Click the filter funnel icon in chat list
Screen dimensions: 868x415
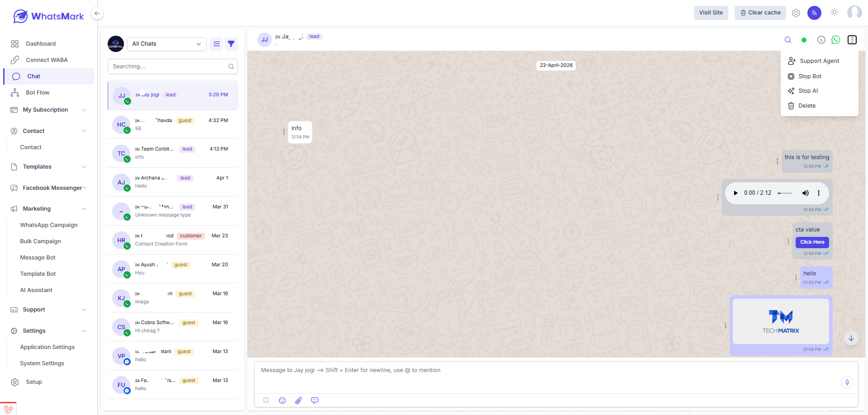tap(231, 44)
